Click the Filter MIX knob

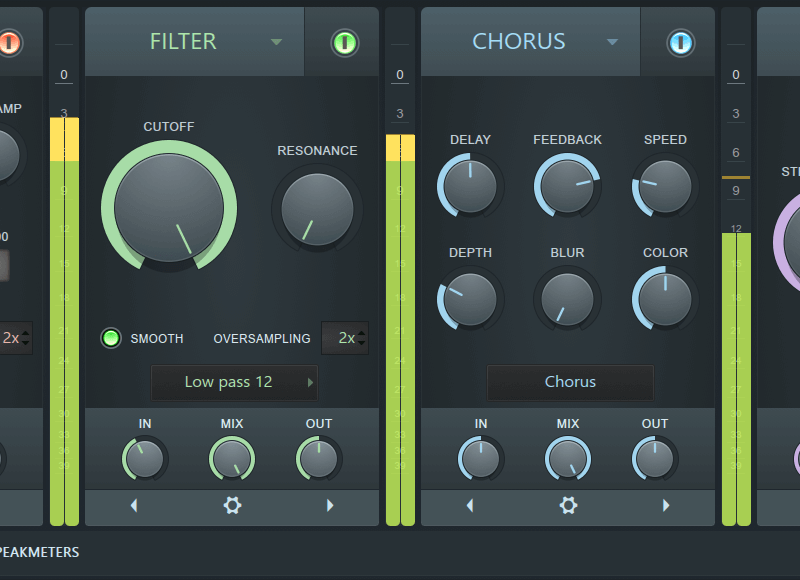pos(231,459)
